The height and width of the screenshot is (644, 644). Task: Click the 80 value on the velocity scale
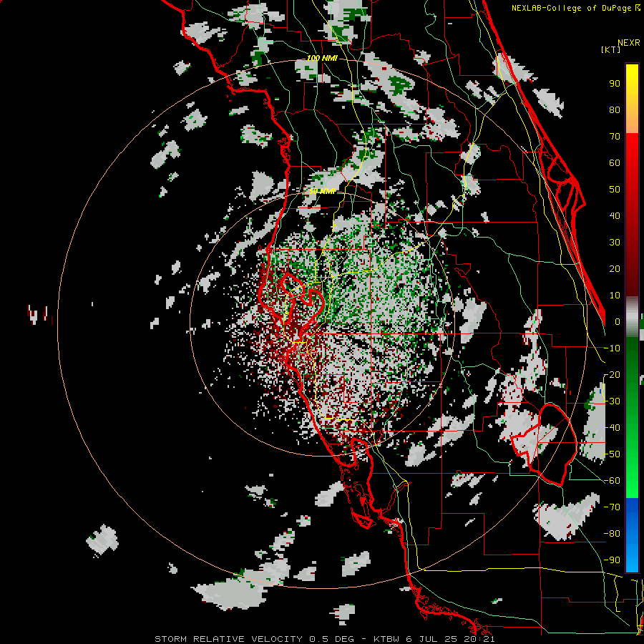click(615, 109)
